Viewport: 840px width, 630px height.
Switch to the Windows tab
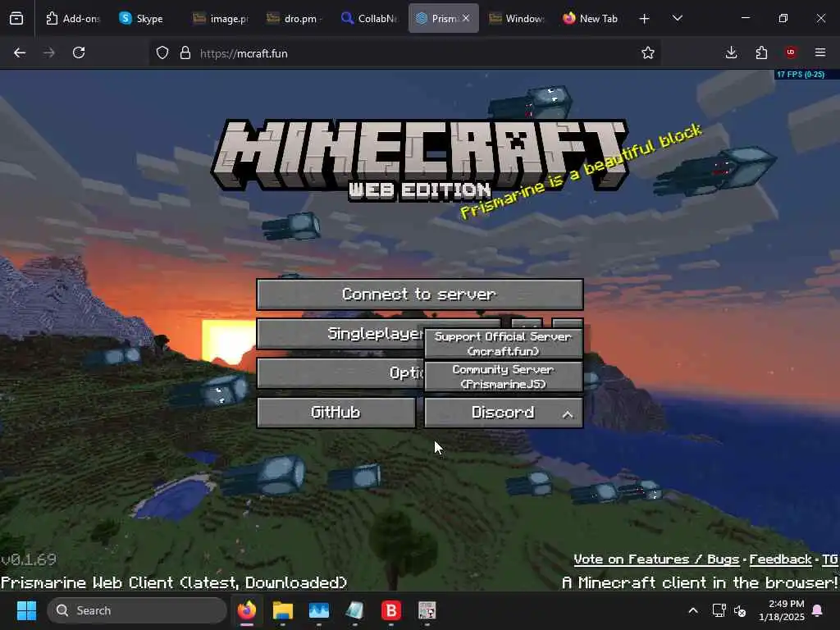(x=517, y=18)
